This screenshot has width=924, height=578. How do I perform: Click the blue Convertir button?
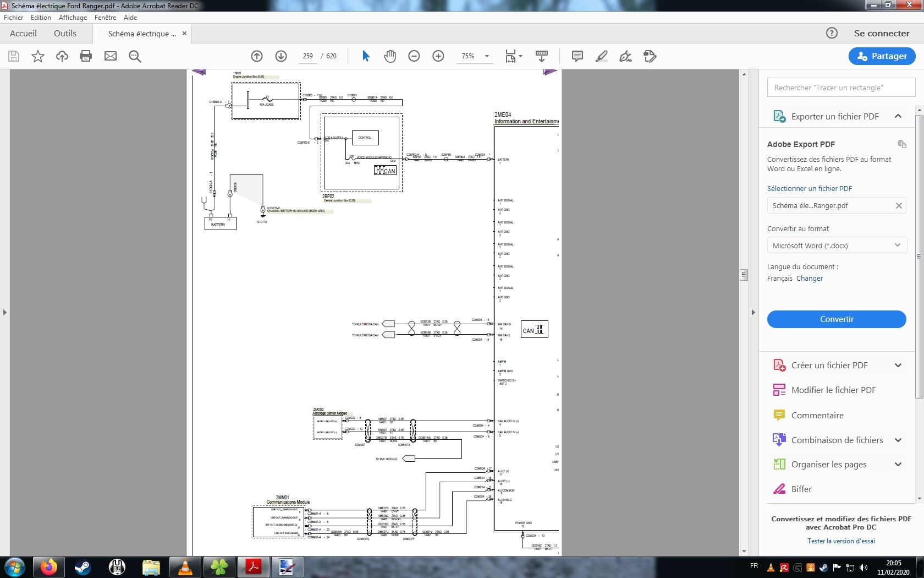tap(837, 319)
